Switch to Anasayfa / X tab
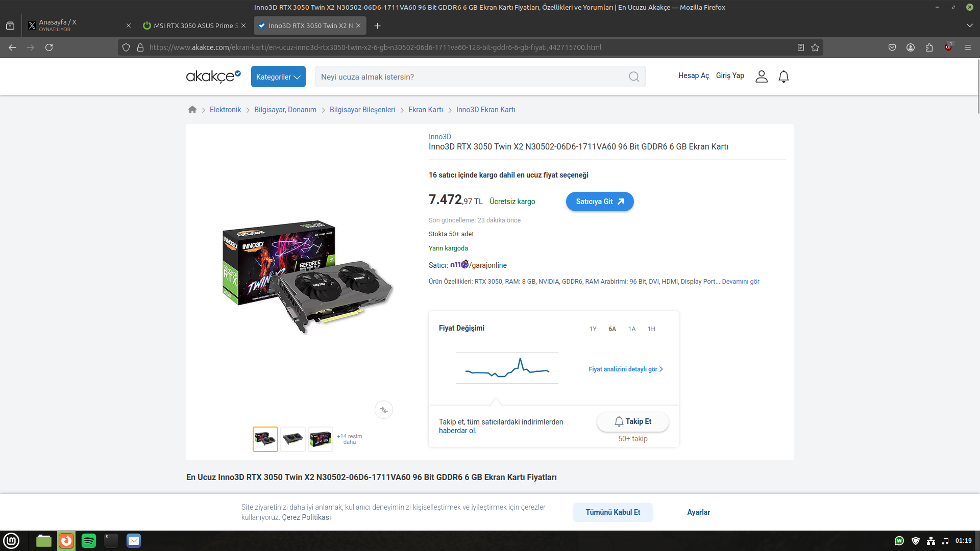980x551 pixels. point(77,26)
